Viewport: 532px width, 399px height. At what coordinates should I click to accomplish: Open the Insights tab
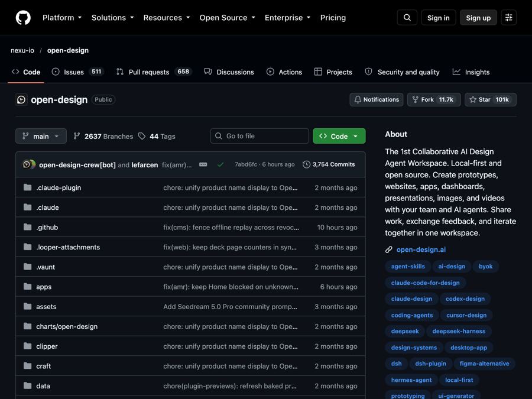471,72
